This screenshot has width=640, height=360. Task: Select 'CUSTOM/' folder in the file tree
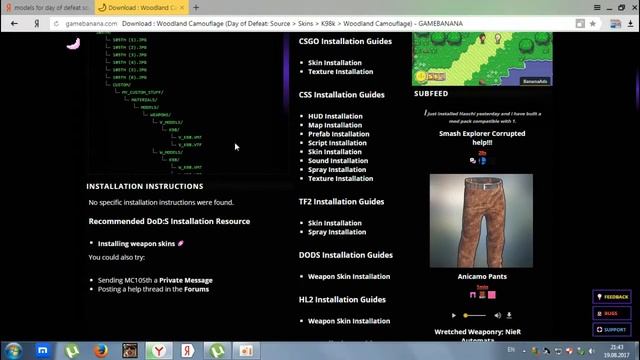click(x=122, y=84)
